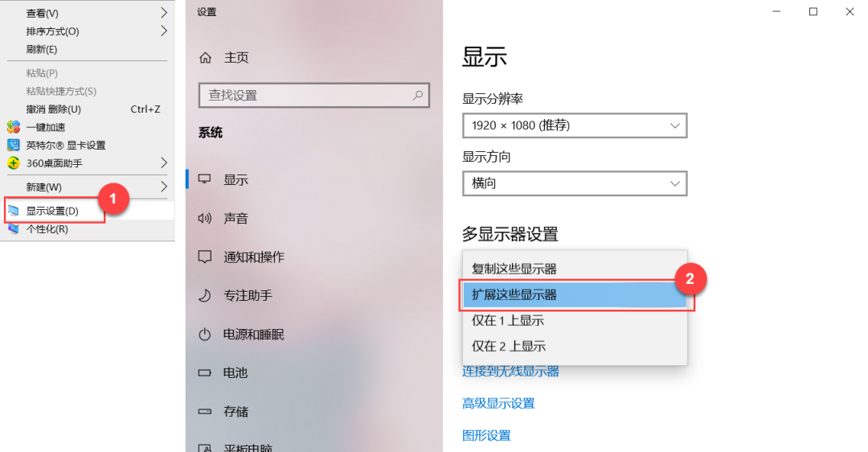This screenshot has height=452, width=868.
Task: Click the home icon beside 主页
Action: pyautogui.click(x=206, y=58)
